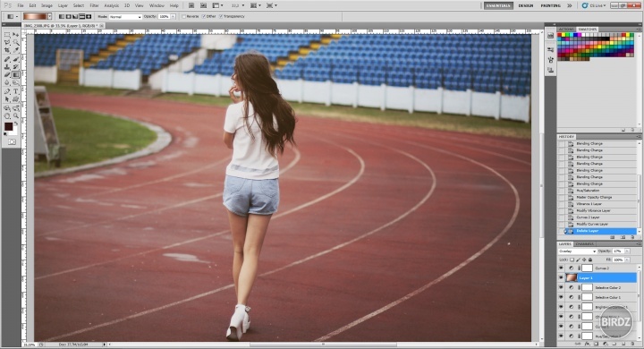Open layer Opacity dropdown arrow

point(627,251)
